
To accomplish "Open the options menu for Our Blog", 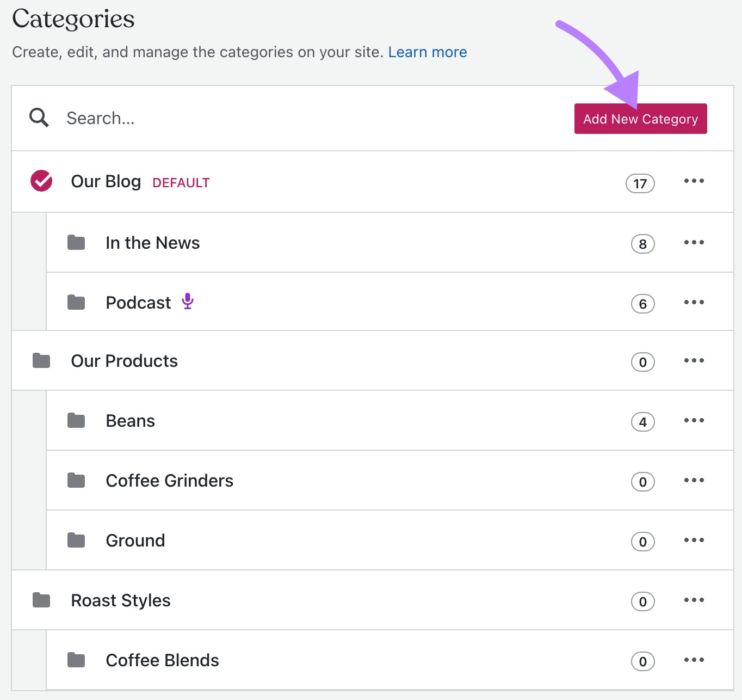I will (694, 181).
